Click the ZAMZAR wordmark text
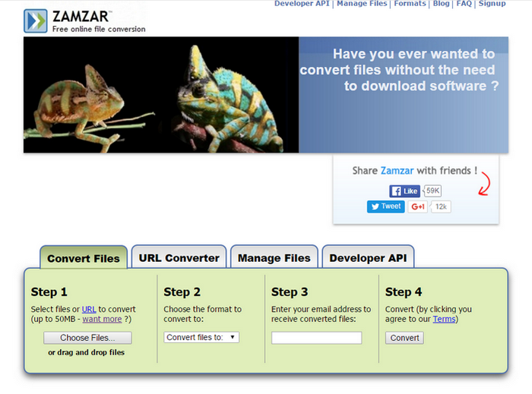The height and width of the screenshot is (394, 532). [81, 16]
